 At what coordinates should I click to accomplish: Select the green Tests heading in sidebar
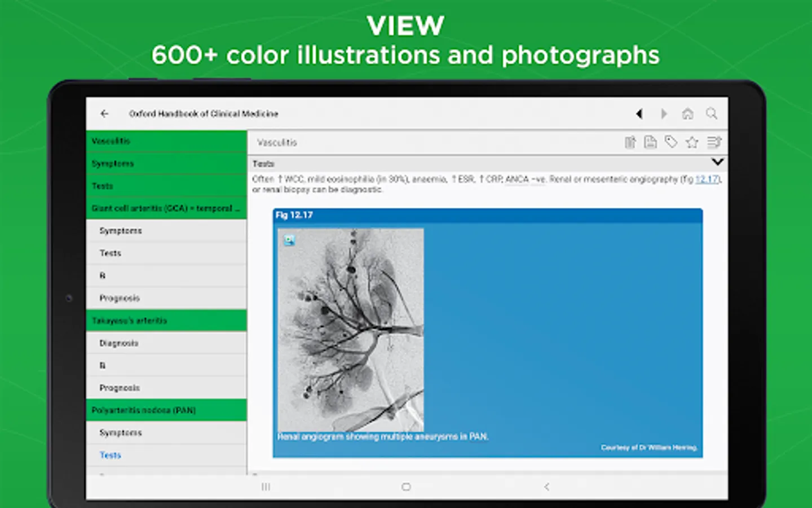pyautogui.click(x=166, y=186)
